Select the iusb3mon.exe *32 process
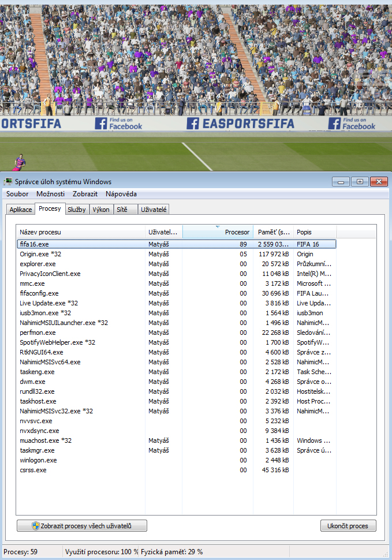Image resolution: width=392 pixels, height=560 pixels. click(176, 313)
